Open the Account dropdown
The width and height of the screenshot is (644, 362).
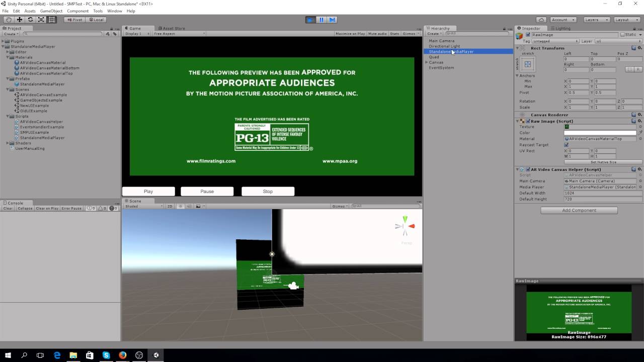pos(563,20)
